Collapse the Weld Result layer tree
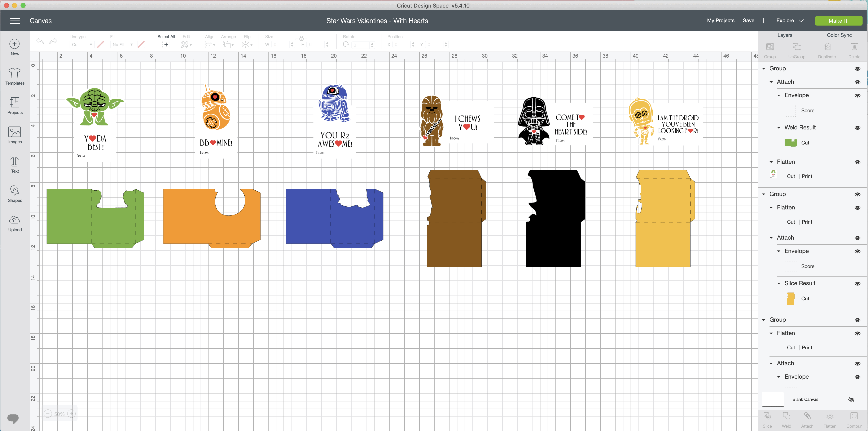The image size is (868, 431). (779, 128)
